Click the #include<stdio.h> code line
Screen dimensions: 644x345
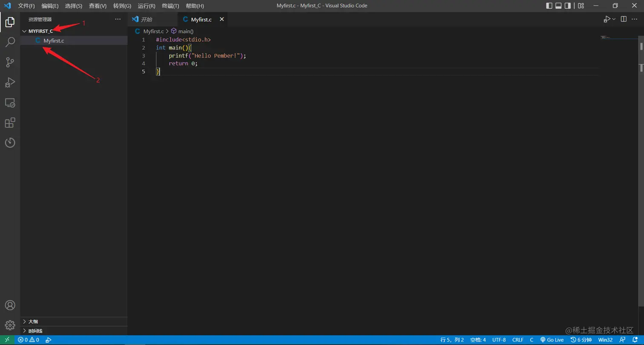pyautogui.click(x=184, y=40)
